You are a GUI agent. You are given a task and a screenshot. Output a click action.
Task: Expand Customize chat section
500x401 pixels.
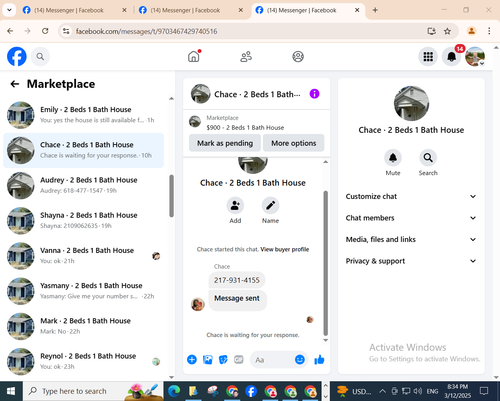[x=411, y=196]
